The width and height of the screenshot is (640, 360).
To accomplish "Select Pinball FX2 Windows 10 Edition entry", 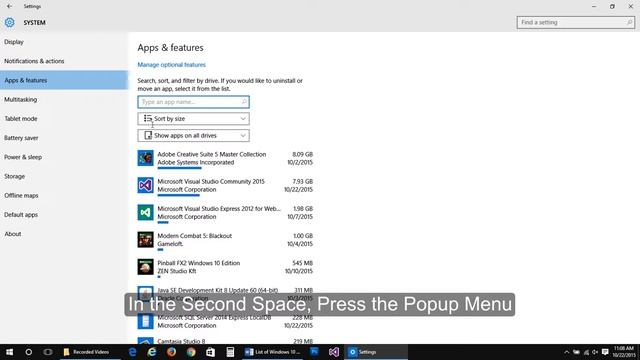I will click(225, 268).
